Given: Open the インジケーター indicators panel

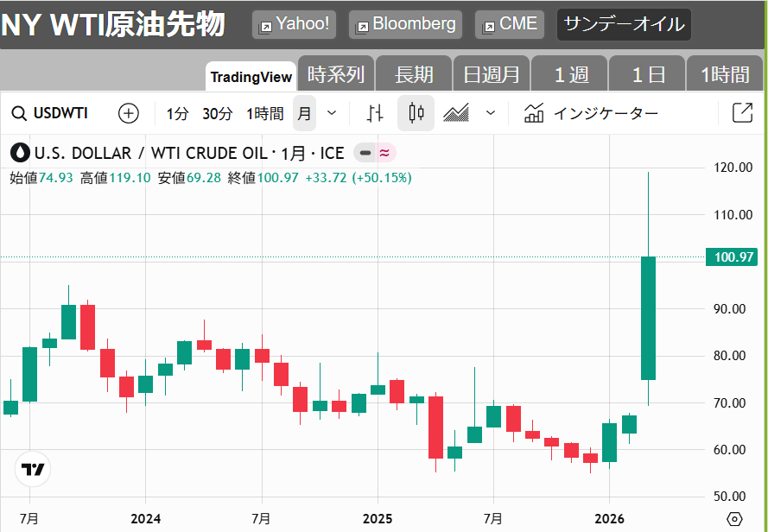Looking at the screenshot, I should click(592, 113).
